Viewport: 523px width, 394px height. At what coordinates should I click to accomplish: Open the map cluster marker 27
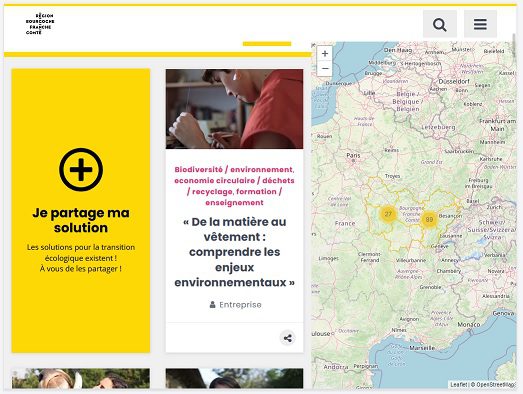[x=388, y=214]
